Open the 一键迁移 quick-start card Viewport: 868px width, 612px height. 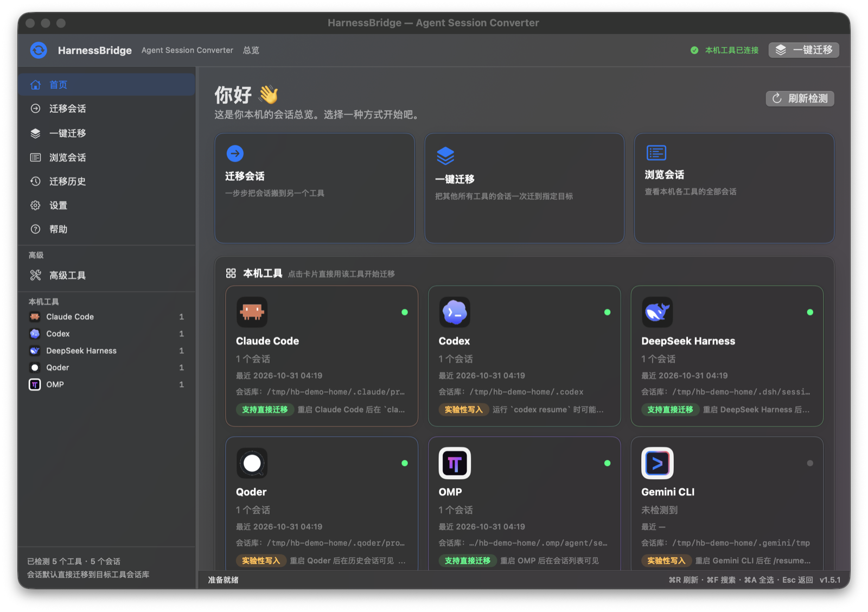point(524,188)
